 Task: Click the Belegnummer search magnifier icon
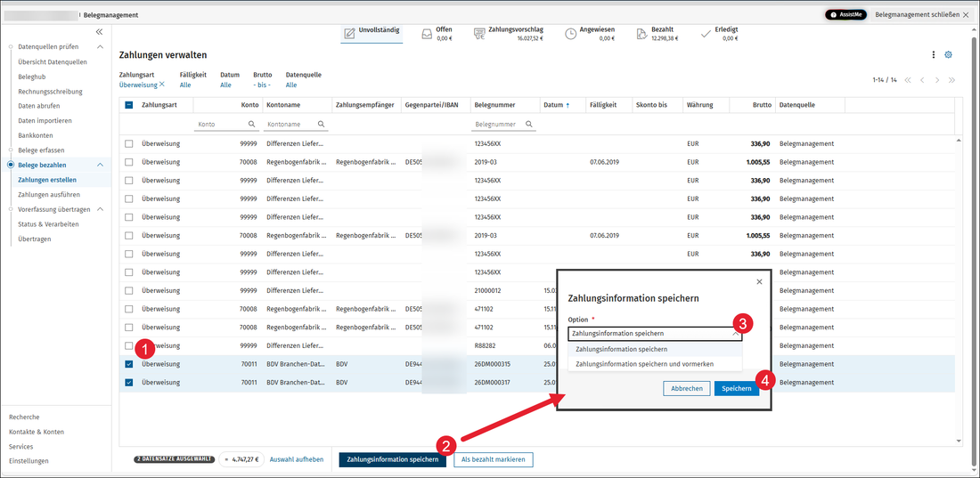coord(528,125)
